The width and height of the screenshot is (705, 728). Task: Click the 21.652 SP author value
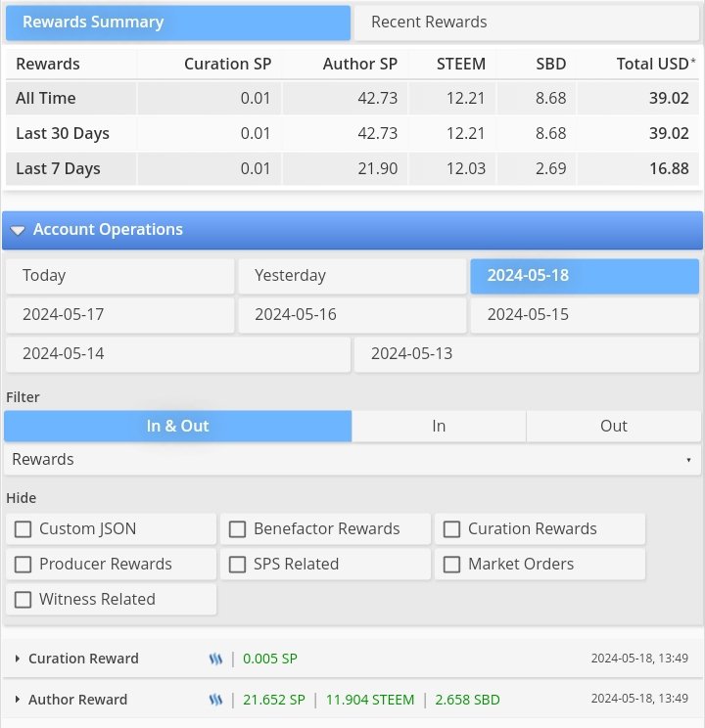(x=274, y=700)
